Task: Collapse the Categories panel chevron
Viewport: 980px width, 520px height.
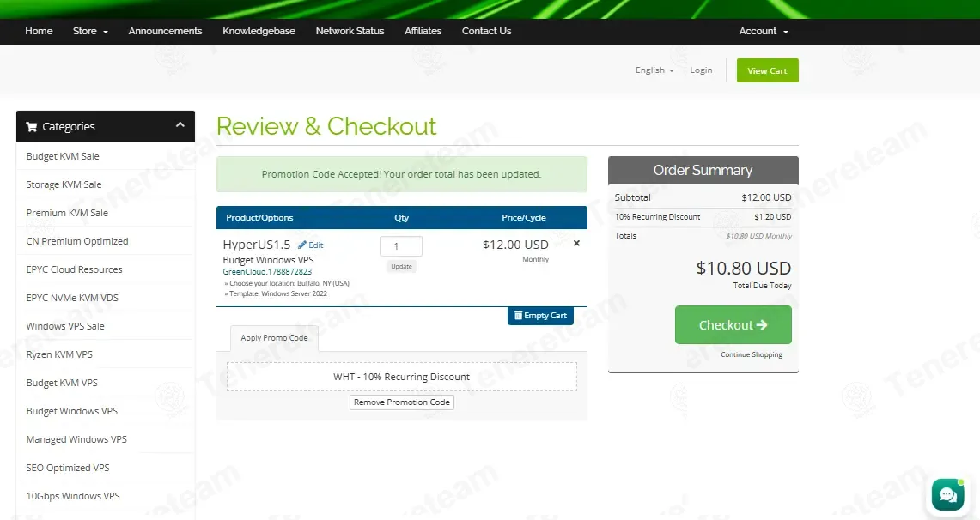Action: (x=180, y=124)
